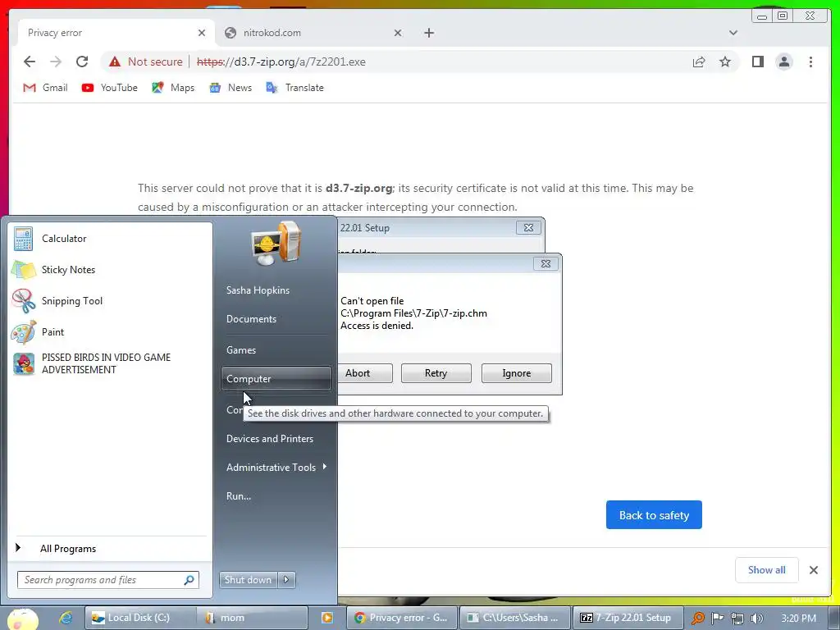Open the Translate bookmark
The width and height of the screenshot is (840, 630).
pos(295,88)
